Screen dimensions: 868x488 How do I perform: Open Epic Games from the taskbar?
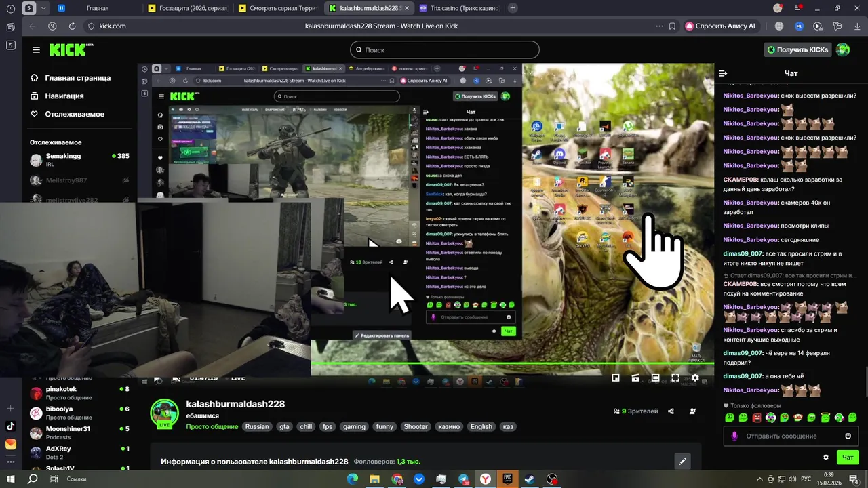507,479
